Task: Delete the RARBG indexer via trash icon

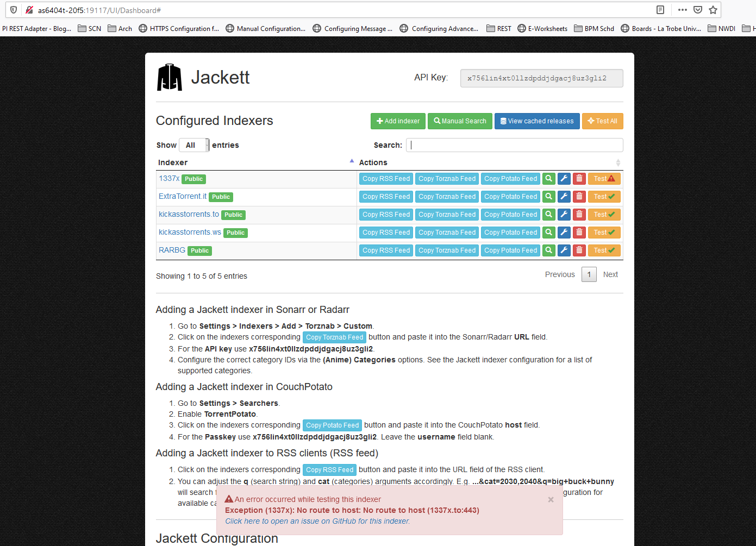Action: pyautogui.click(x=579, y=250)
